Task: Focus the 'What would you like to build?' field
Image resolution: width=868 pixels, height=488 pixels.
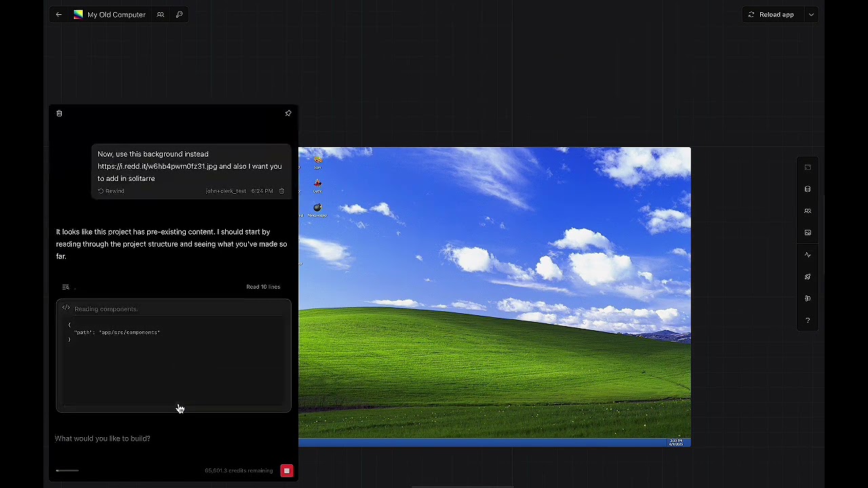Action: (x=173, y=439)
